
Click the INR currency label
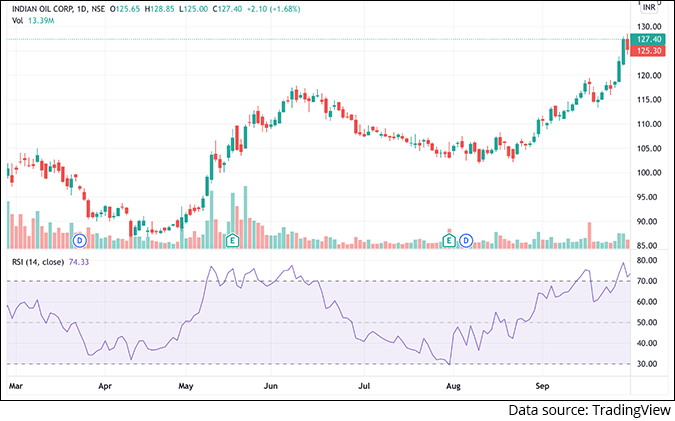[649, 7]
